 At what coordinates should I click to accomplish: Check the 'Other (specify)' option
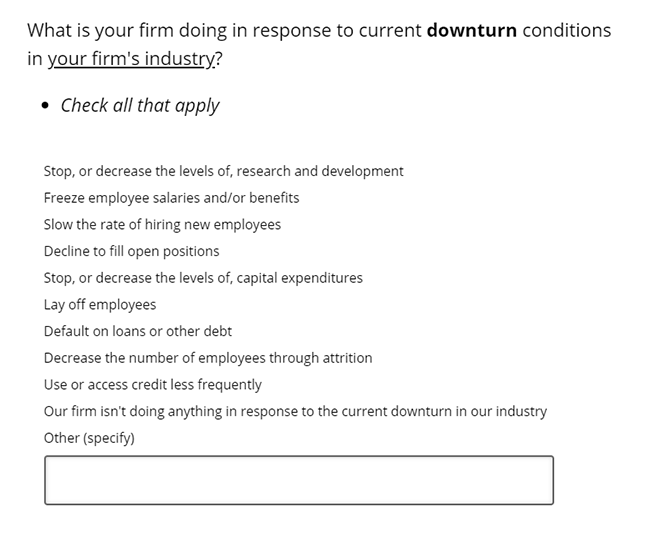(89, 438)
